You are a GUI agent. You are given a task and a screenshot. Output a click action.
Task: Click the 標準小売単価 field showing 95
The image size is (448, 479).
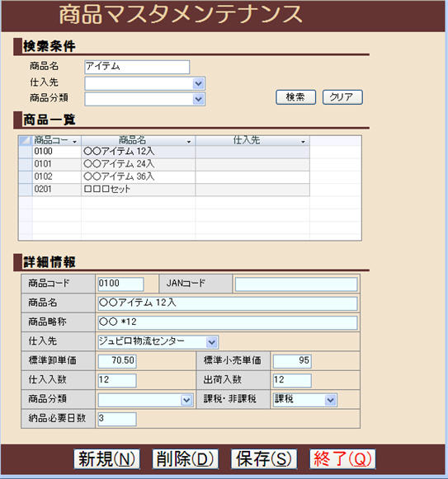coord(292,361)
